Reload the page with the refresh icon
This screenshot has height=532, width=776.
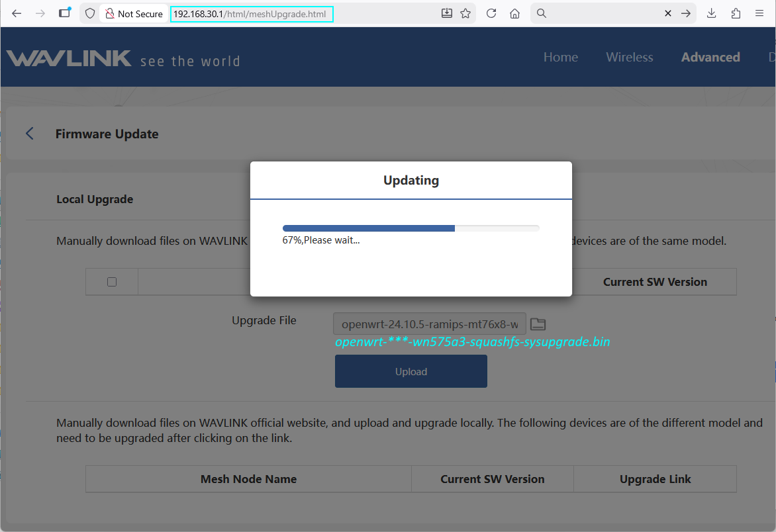(x=491, y=13)
